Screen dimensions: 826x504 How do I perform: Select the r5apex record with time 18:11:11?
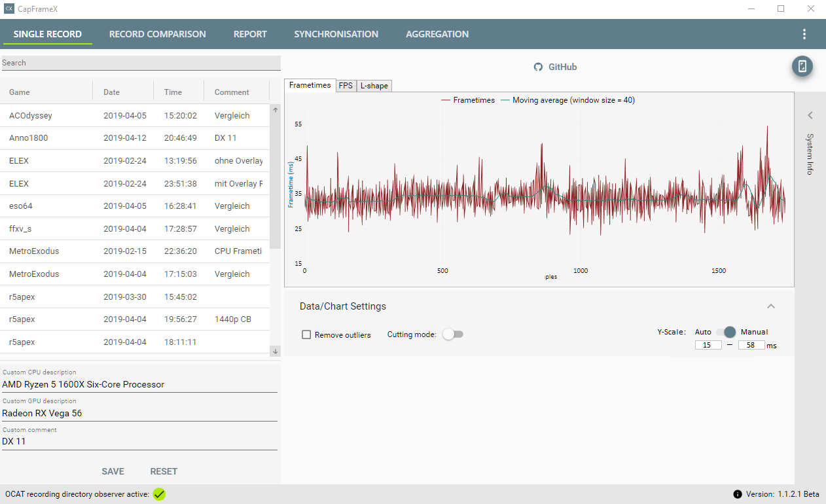click(x=135, y=342)
